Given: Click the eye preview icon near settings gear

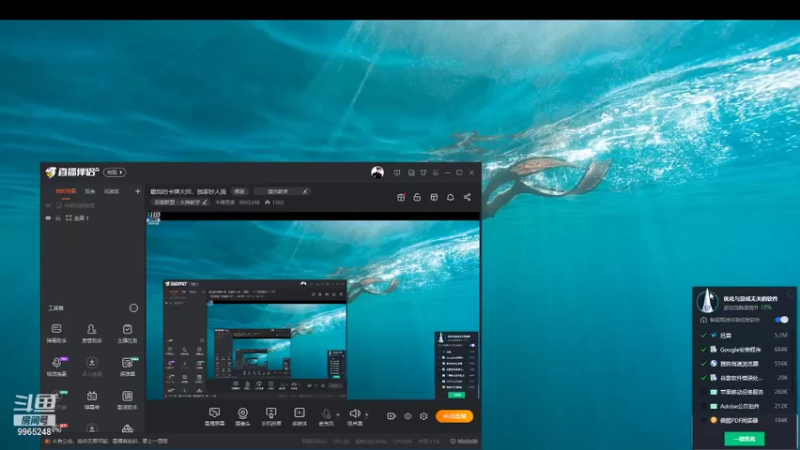Looking at the screenshot, I should point(408,416).
